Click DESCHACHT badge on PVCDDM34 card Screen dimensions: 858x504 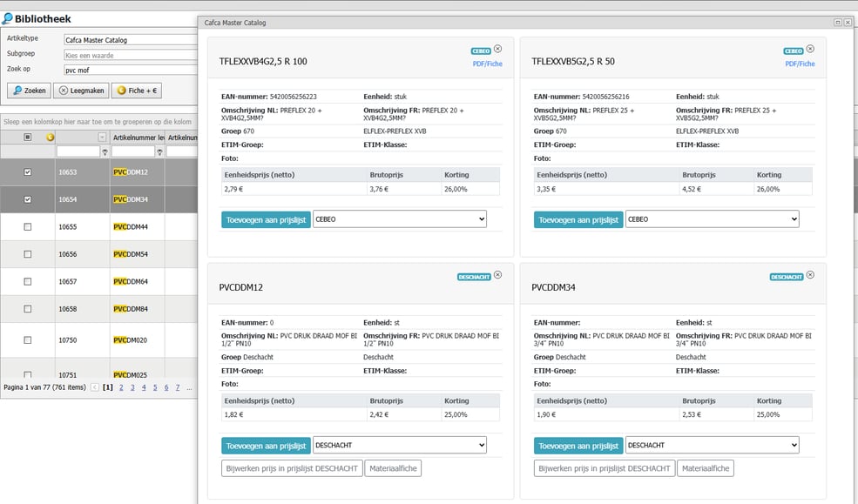[x=787, y=277]
